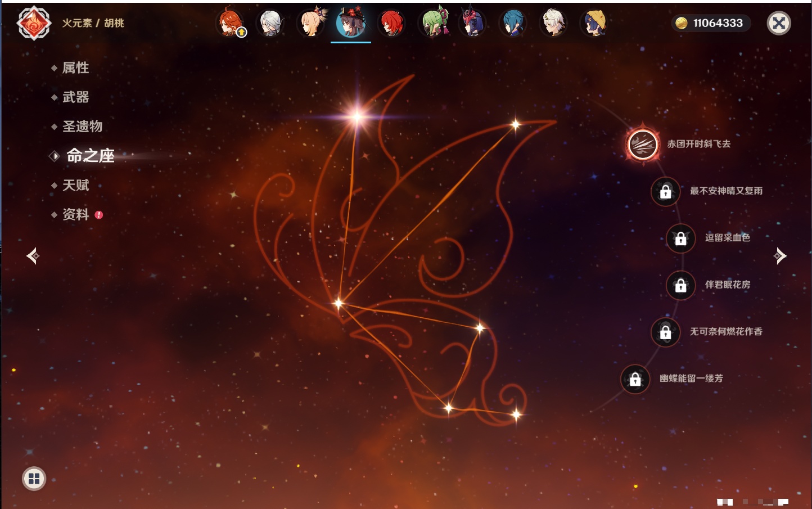Viewport: 812px width, 509px height.
Task: Switch to the 天赋 talents menu
Action: 75,185
